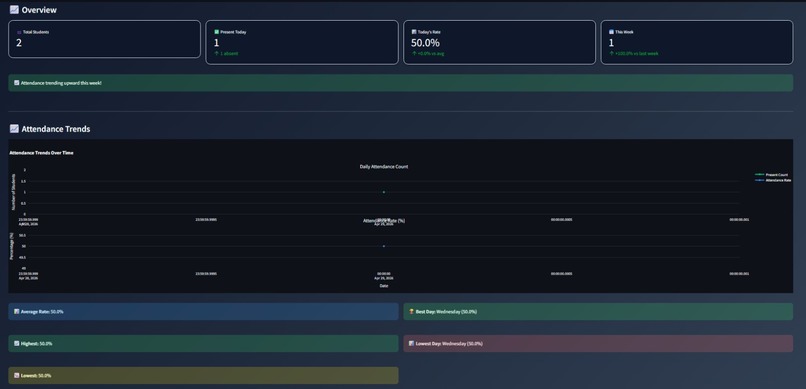Click the 50.0% Today's Rate value
Viewport: 806px width, 389px height.
point(425,43)
